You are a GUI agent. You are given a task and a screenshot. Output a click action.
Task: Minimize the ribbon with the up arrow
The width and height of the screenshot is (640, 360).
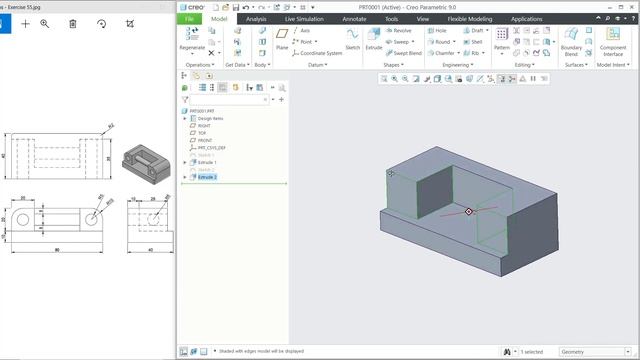[x=598, y=18]
